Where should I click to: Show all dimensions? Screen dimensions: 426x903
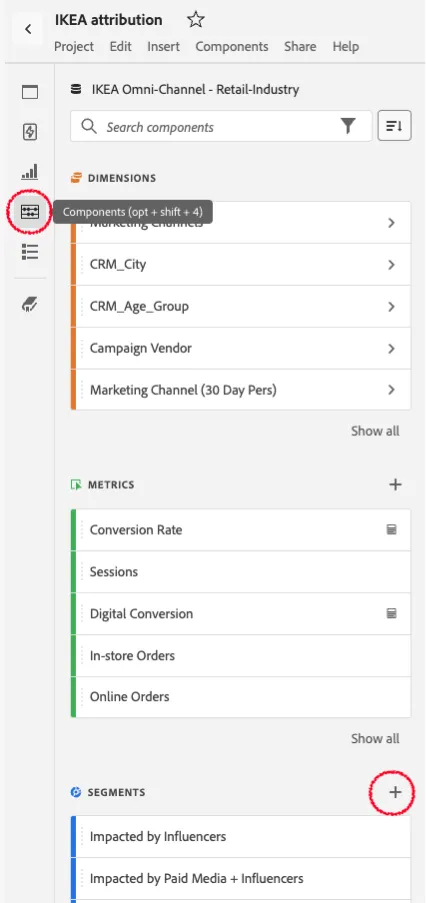pyautogui.click(x=375, y=431)
